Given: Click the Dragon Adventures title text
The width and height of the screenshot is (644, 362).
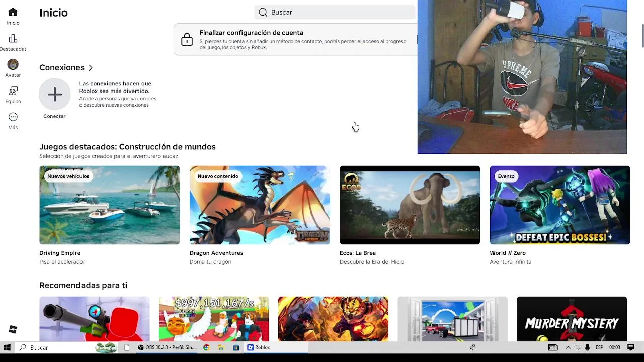Looking at the screenshot, I should (216, 253).
